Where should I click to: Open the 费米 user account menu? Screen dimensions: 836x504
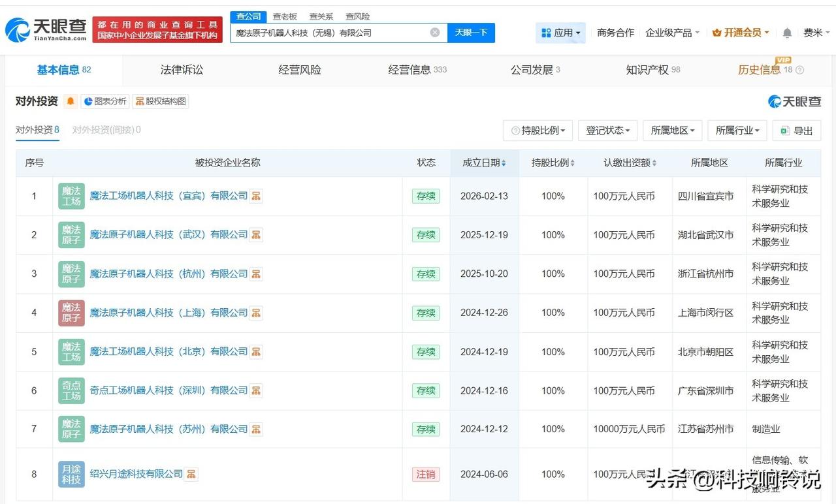pyautogui.click(x=816, y=33)
